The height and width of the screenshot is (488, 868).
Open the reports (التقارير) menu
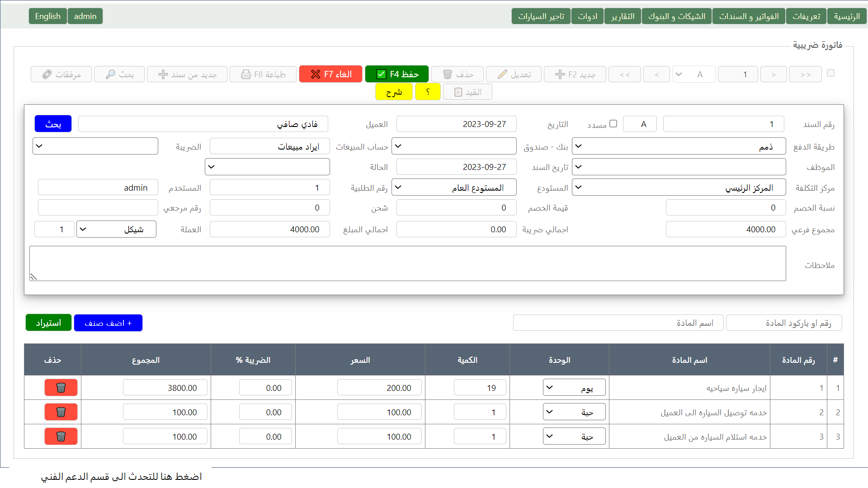point(623,16)
